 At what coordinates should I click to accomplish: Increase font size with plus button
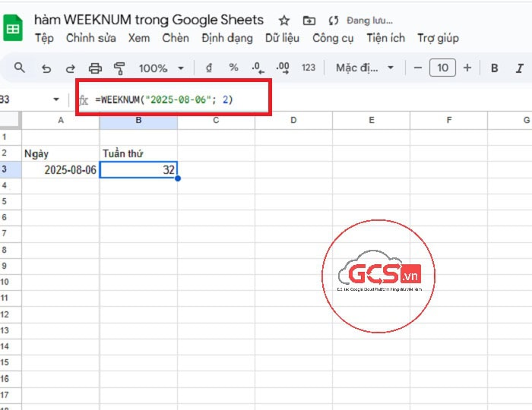[467, 68]
